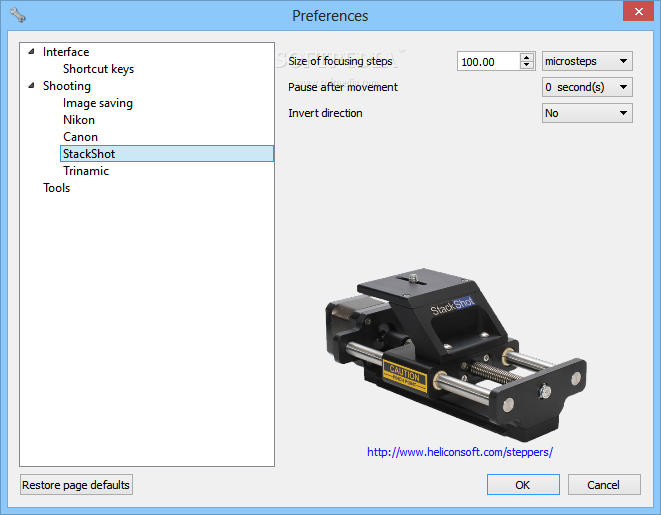
Task: Open Image saving settings
Action: point(98,103)
